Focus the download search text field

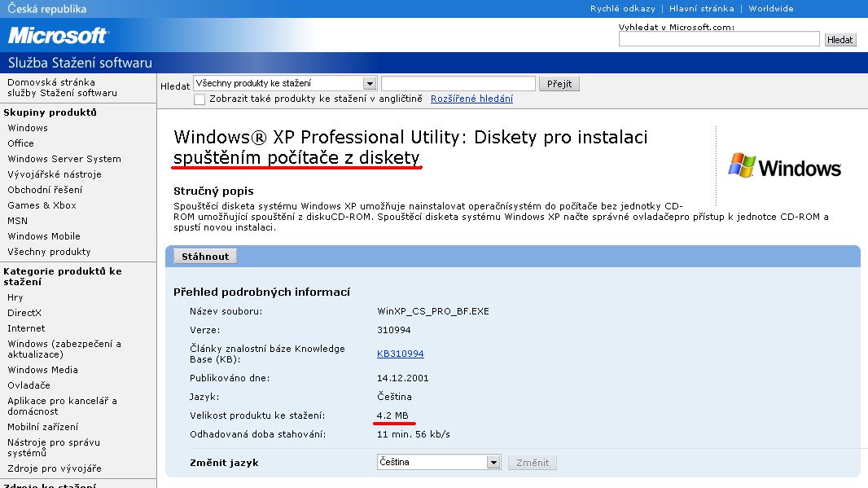click(458, 83)
